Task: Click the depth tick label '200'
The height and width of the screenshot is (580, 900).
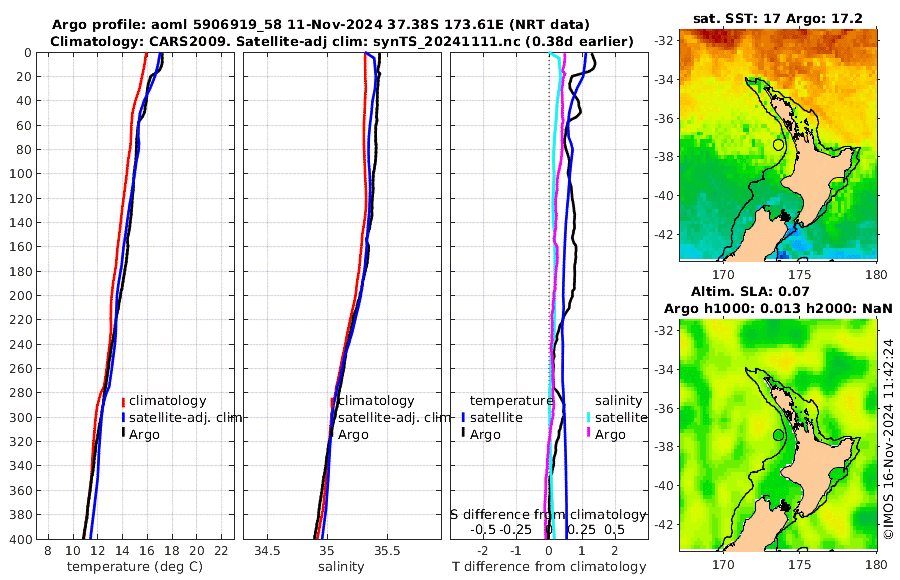Action: 20,295
